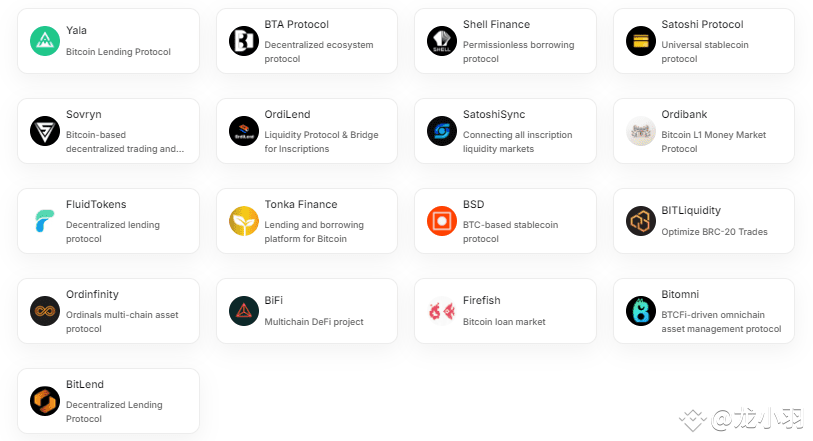Open the Firefish project name link

coord(482,301)
